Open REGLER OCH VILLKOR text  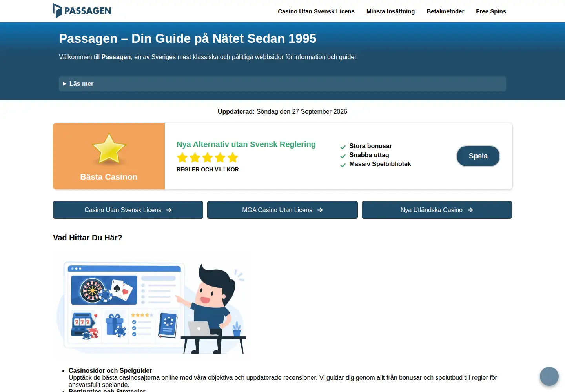point(208,169)
